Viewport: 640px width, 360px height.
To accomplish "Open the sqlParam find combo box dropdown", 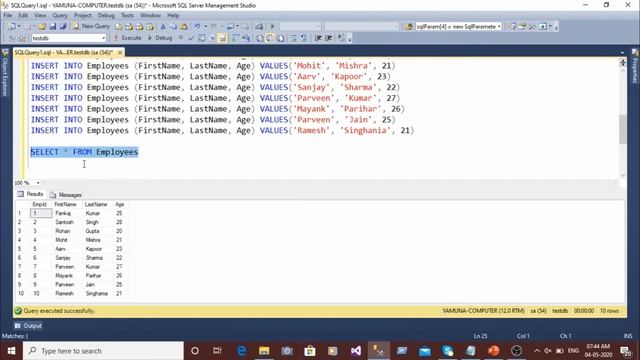I will tap(499, 27).
